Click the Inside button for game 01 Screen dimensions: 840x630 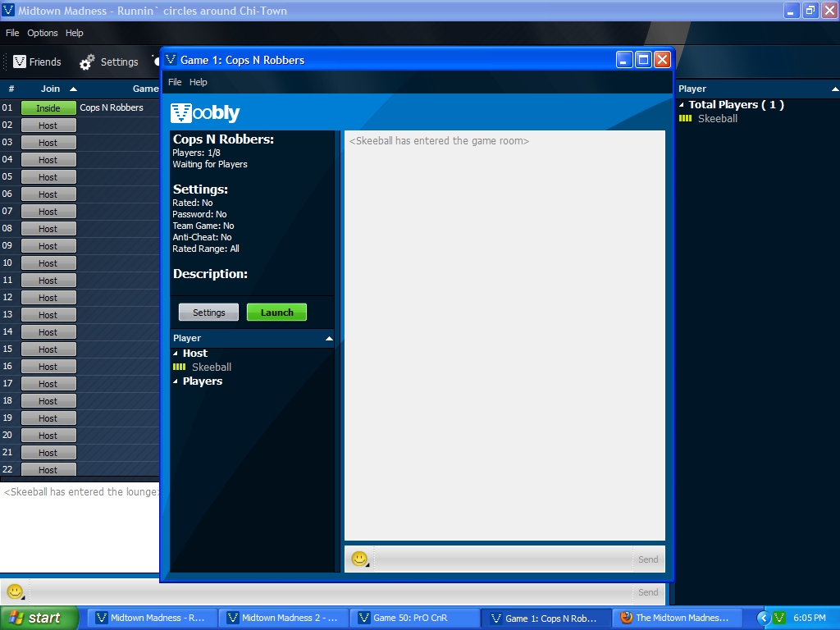pyautogui.click(x=48, y=107)
